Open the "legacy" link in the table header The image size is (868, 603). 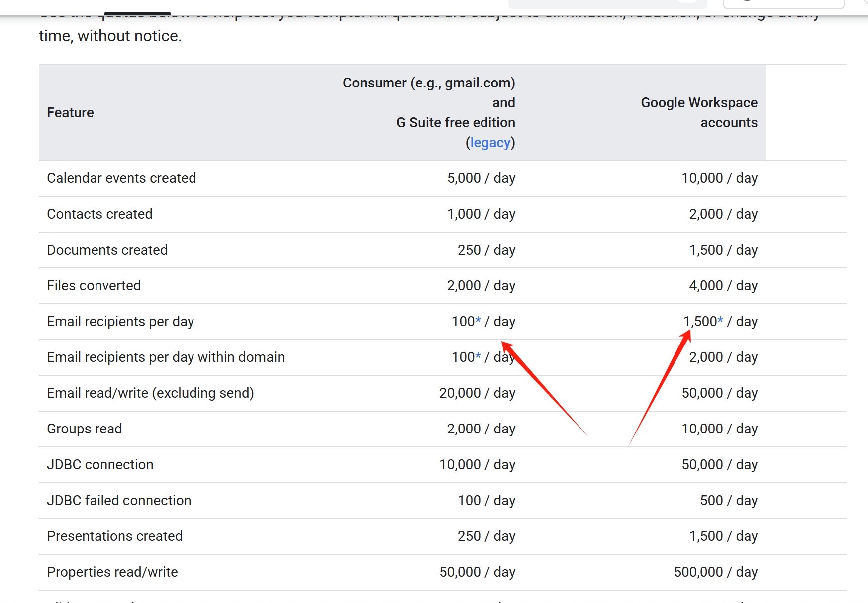pos(490,143)
